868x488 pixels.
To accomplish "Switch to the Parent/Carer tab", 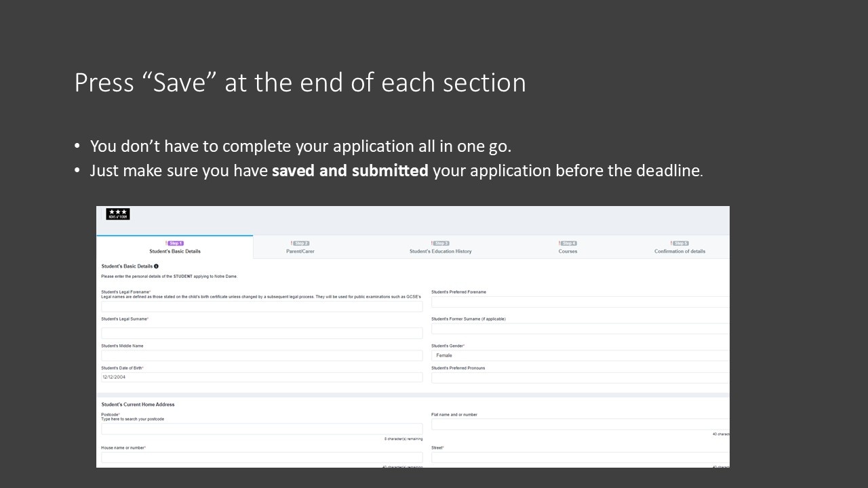I will (x=300, y=251).
